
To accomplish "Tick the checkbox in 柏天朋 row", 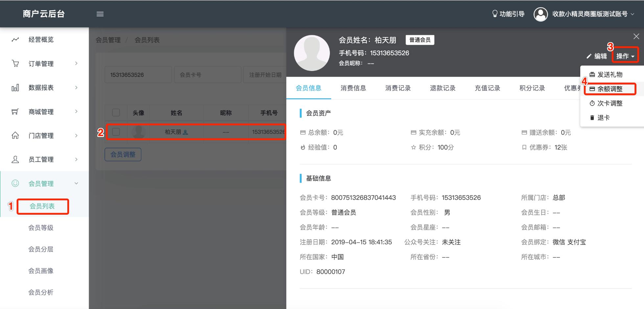I will pyautogui.click(x=116, y=132).
